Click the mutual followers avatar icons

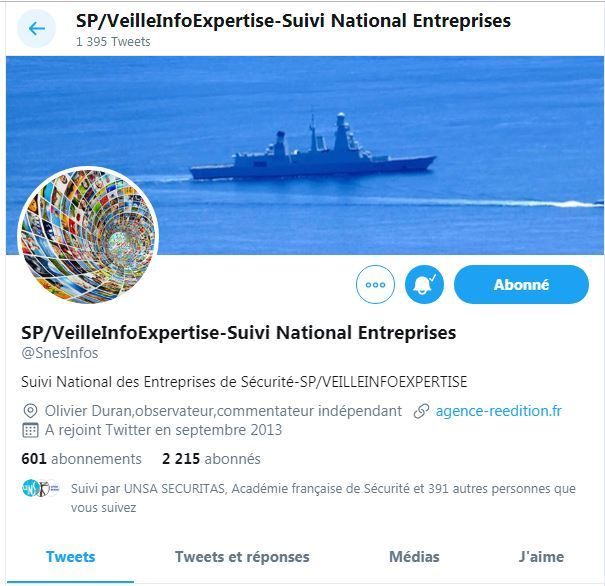click(40, 488)
